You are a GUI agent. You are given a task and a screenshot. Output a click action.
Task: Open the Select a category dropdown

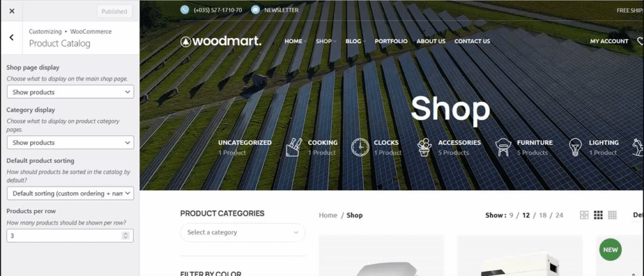point(242,232)
